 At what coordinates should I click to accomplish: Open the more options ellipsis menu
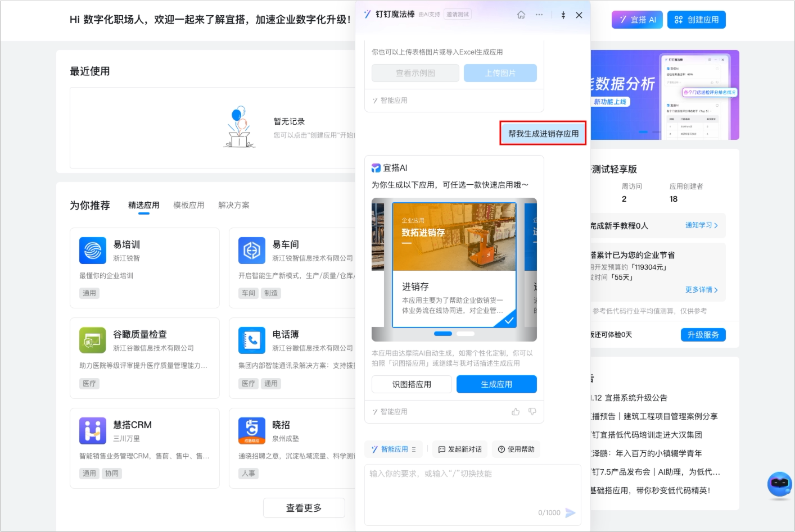pyautogui.click(x=539, y=15)
